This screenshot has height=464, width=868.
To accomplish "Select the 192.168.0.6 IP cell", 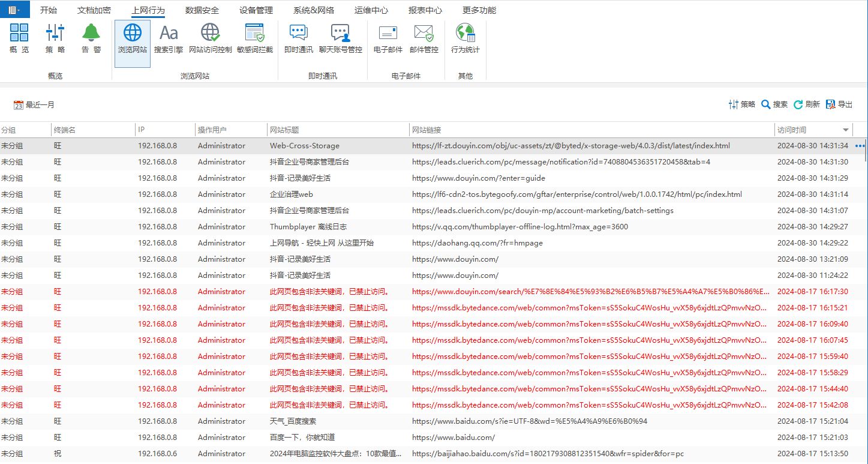I will point(157,454).
